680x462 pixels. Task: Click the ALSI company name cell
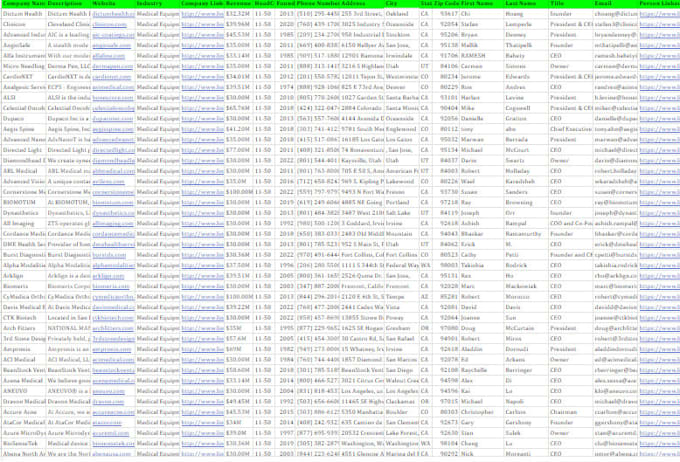(x=23, y=98)
